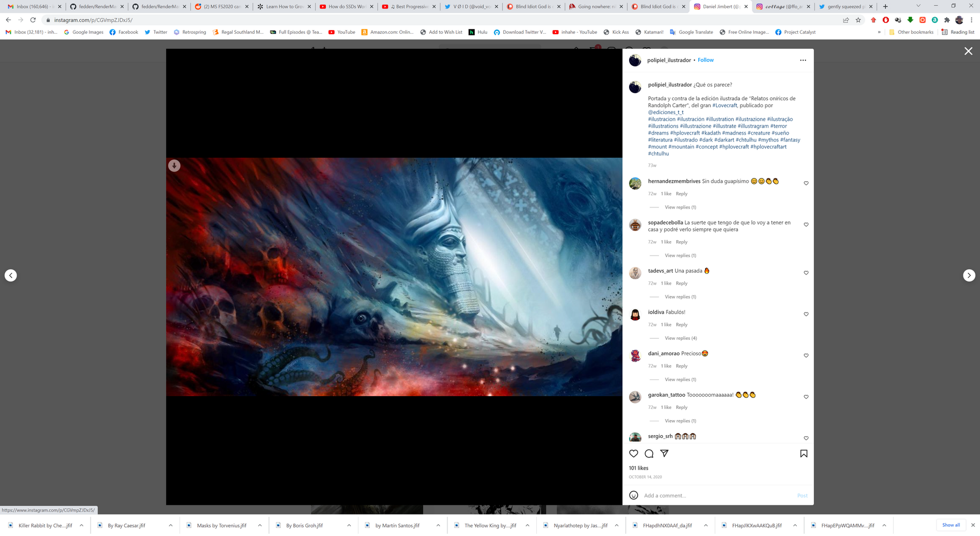Like sergio_srh's comment
The height and width of the screenshot is (536, 980).
806,438
